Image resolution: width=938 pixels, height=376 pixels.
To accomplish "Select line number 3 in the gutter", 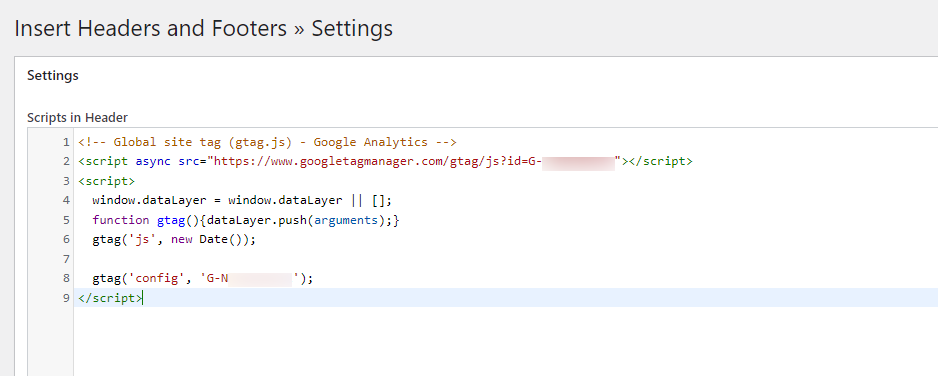I will click(66, 181).
